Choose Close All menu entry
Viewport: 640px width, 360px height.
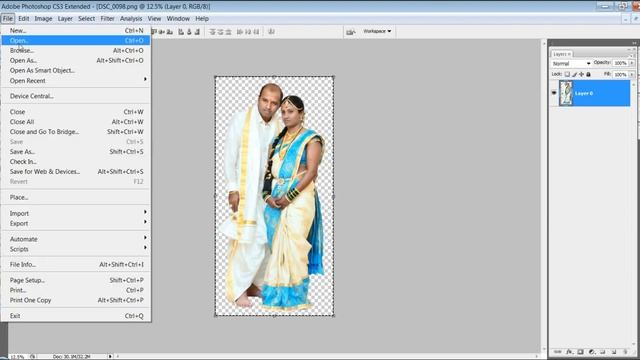76,122
